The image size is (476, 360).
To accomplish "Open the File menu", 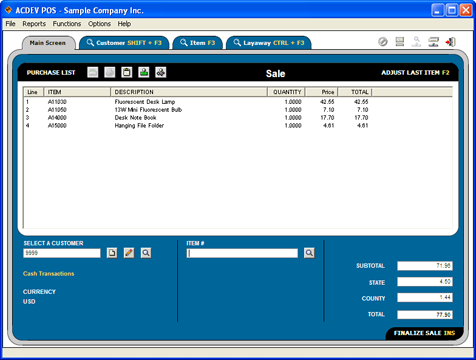I will 10,24.
